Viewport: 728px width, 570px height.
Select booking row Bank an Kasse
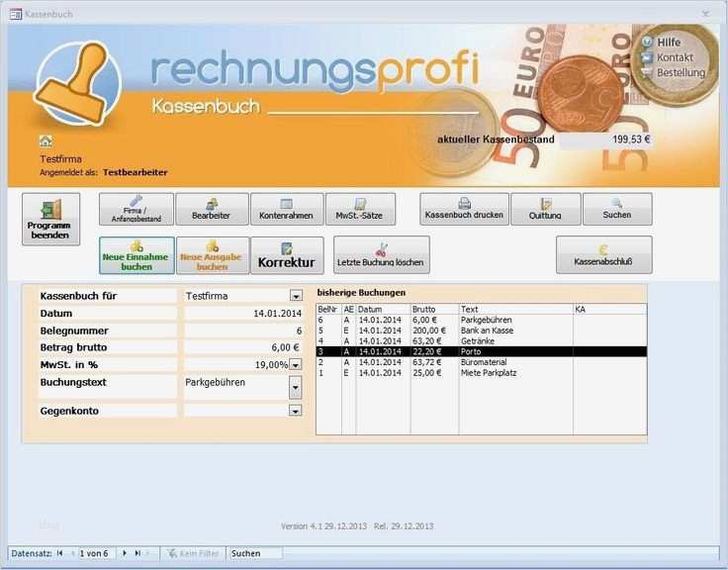481,331
